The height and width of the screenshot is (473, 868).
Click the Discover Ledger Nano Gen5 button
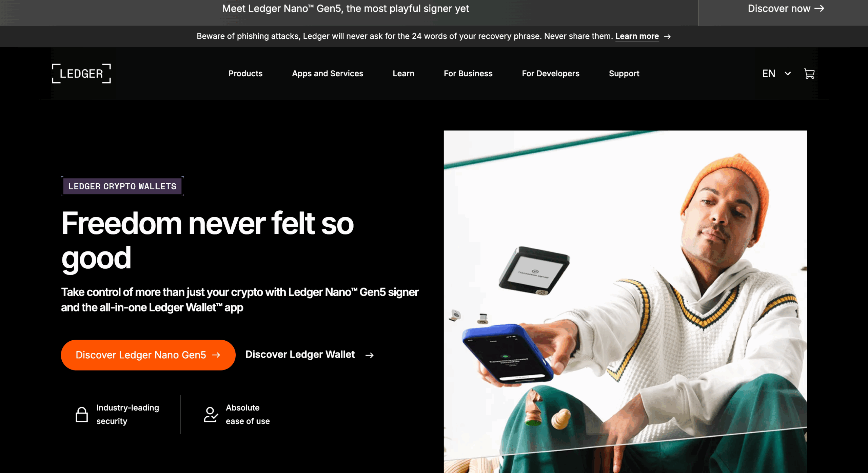tap(148, 355)
